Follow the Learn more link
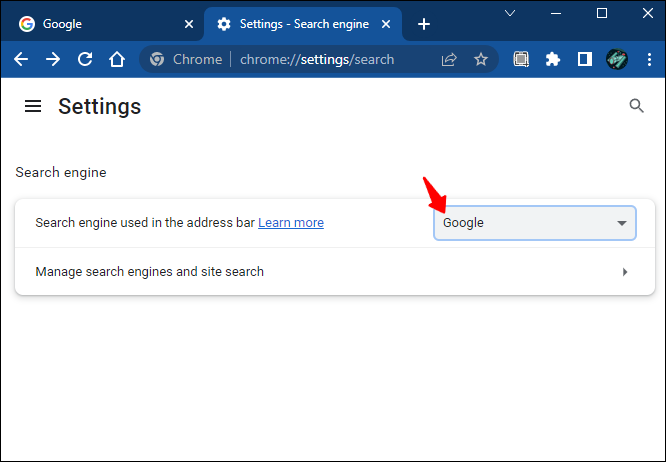 coord(291,223)
